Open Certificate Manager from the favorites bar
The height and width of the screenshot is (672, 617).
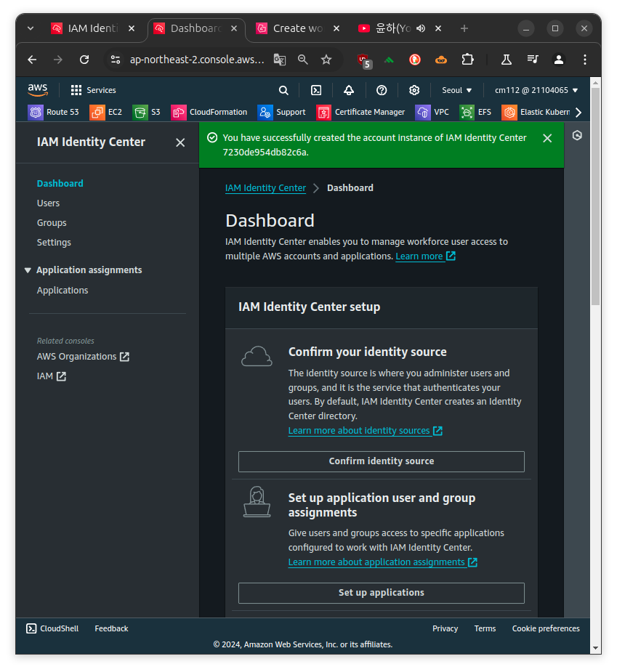coord(360,113)
